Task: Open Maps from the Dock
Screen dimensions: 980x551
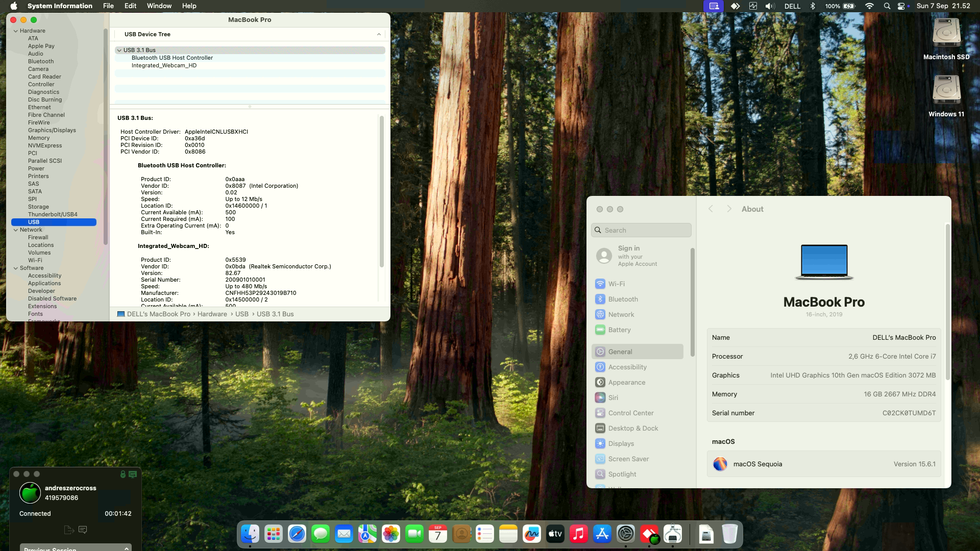Action: (x=367, y=534)
